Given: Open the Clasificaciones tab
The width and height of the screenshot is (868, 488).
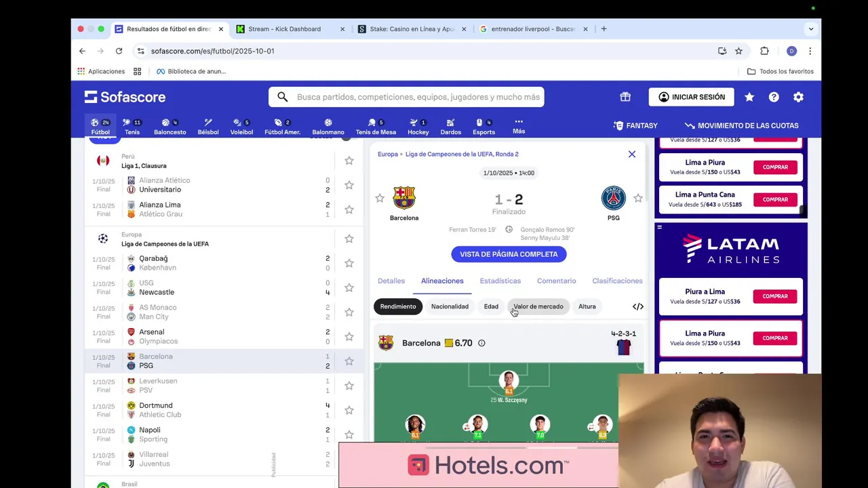Looking at the screenshot, I should point(617,281).
